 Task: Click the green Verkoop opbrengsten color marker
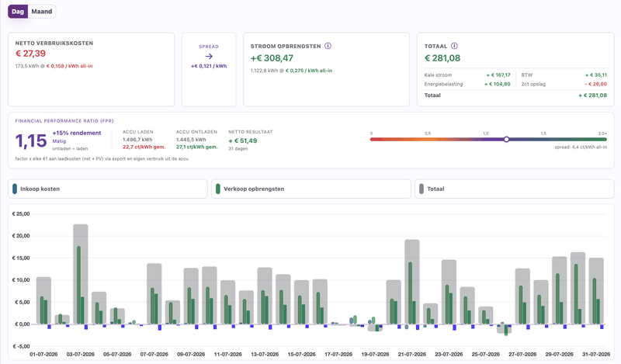coord(218,189)
